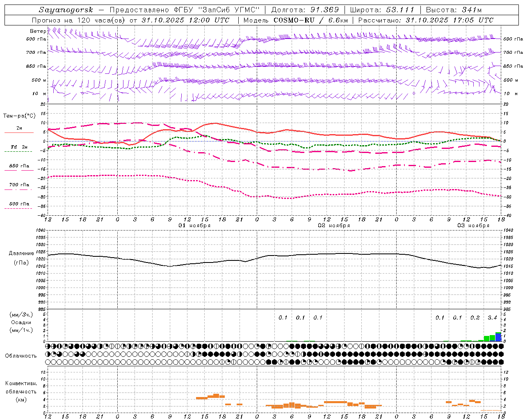Click the 'Модель COSMO-RU / 6.6км' text
Image resolution: width=525 pixels, height=420 pixels.
pos(296,20)
